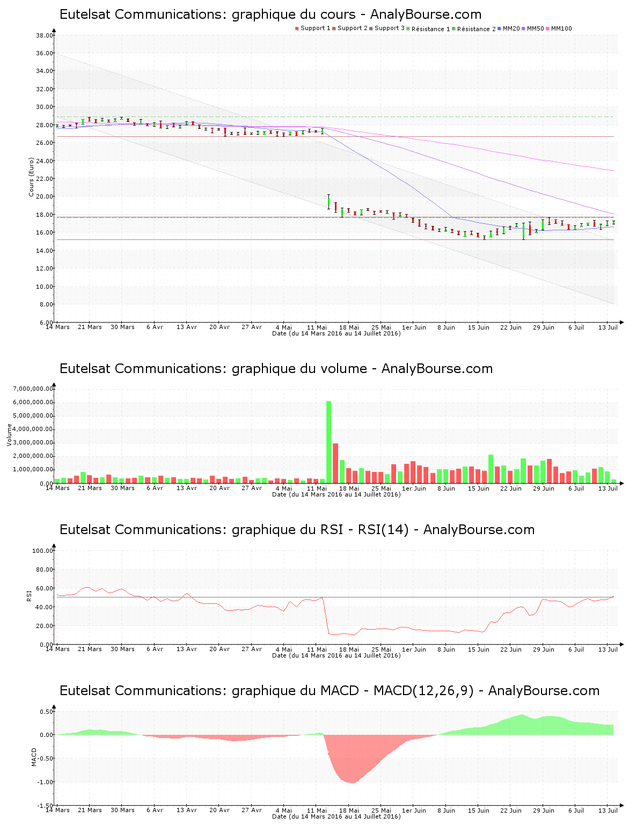644x832 pixels.
Task: Click '14 Mars' under the price chart
Action: pos(57,327)
